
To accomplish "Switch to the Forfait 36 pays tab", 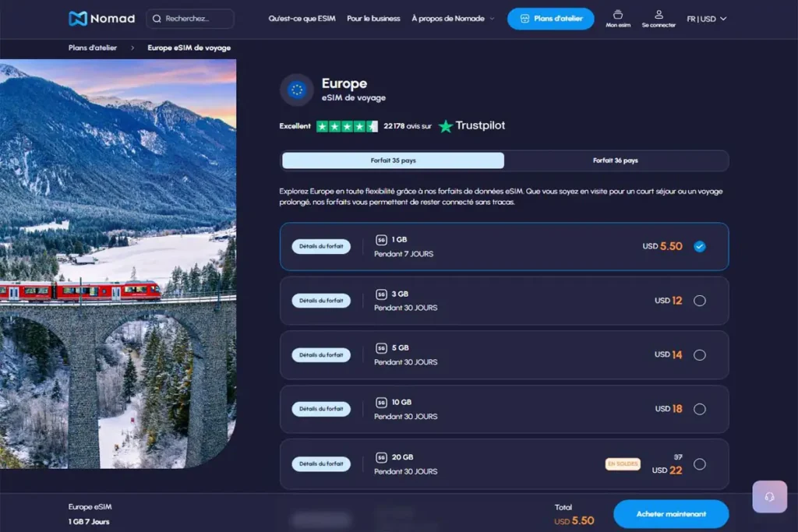I will (x=614, y=160).
